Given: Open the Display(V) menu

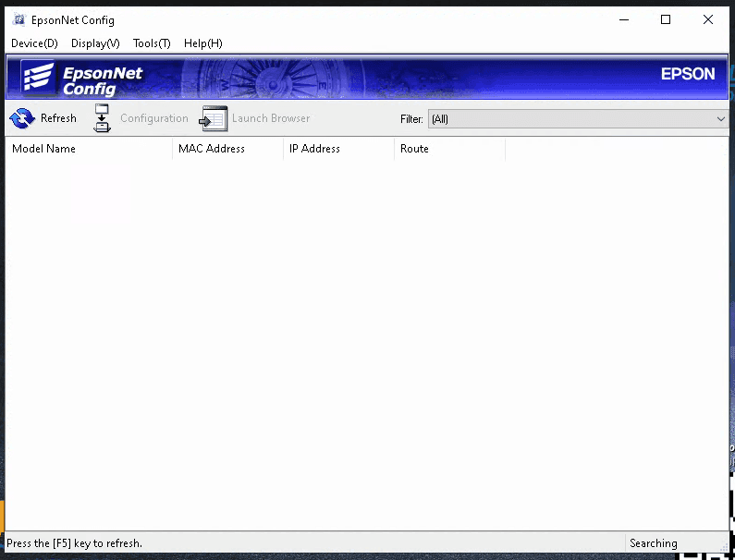Looking at the screenshot, I should 95,43.
